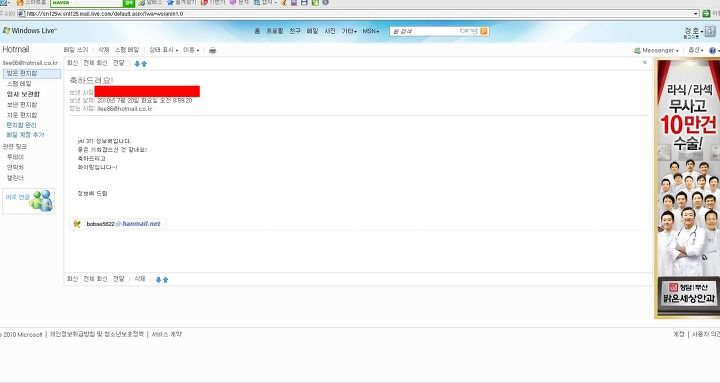Click bottom down-arrow navigation icon
Screen dimensions: 720x383
click(158, 279)
